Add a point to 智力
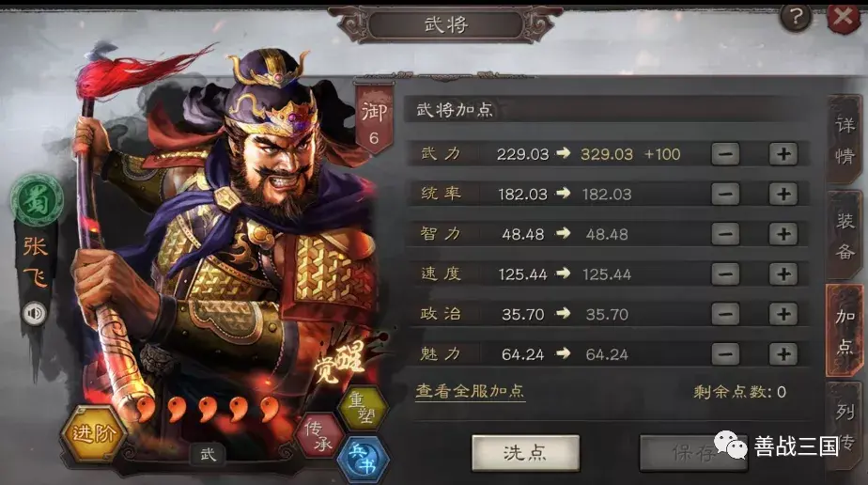 (783, 234)
